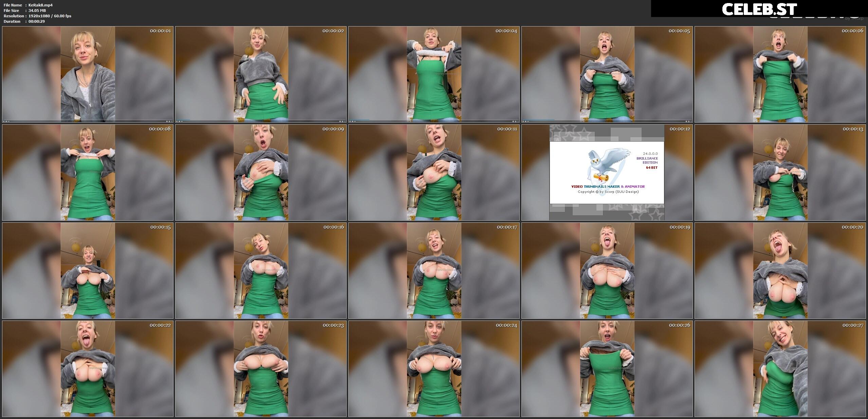The image size is (868, 419).
Task: Open the frame at 00:00:26
Action: tap(607, 369)
